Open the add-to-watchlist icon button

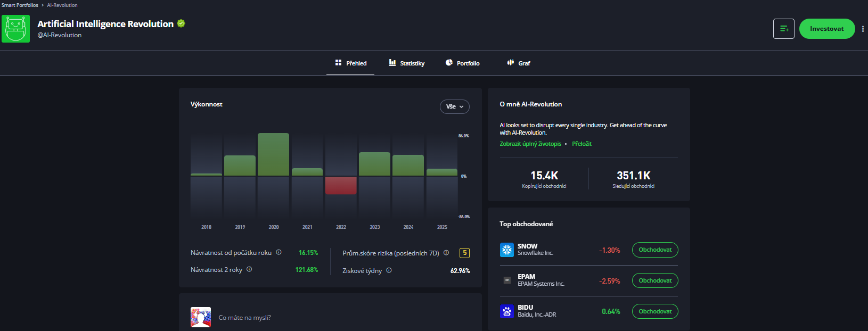coord(783,29)
